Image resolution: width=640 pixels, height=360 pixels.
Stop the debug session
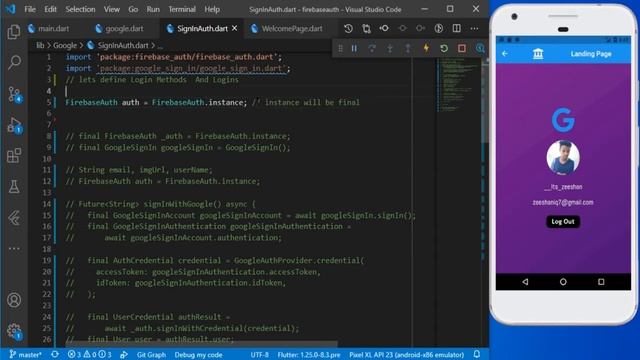(462, 49)
